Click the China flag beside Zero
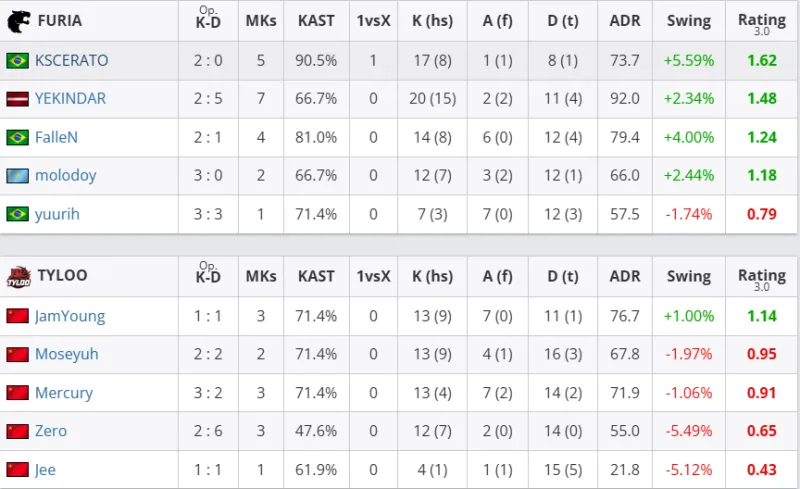800x489 pixels. pyautogui.click(x=17, y=432)
